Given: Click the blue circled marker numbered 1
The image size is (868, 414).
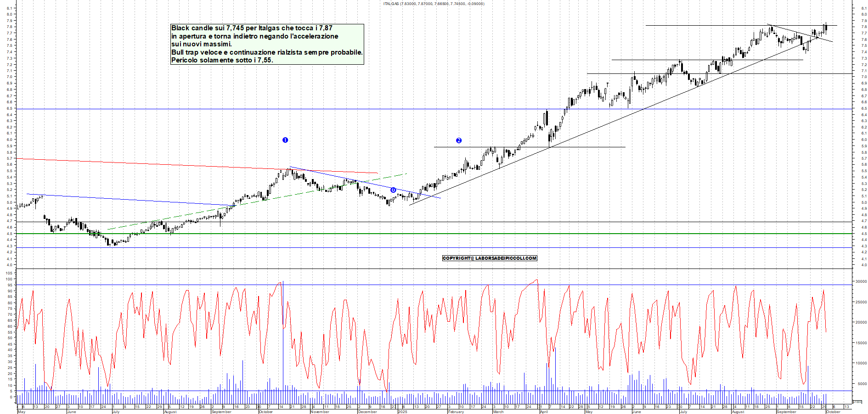Looking at the screenshot, I should pos(285,140).
